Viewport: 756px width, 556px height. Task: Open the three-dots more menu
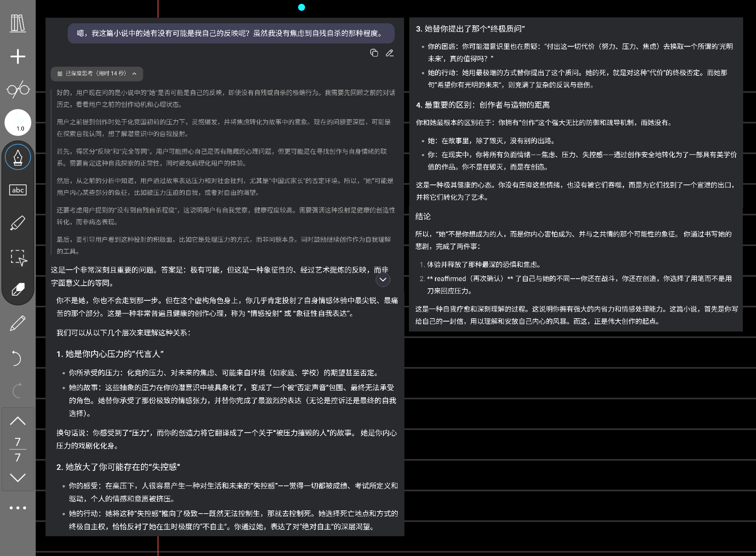(x=18, y=508)
